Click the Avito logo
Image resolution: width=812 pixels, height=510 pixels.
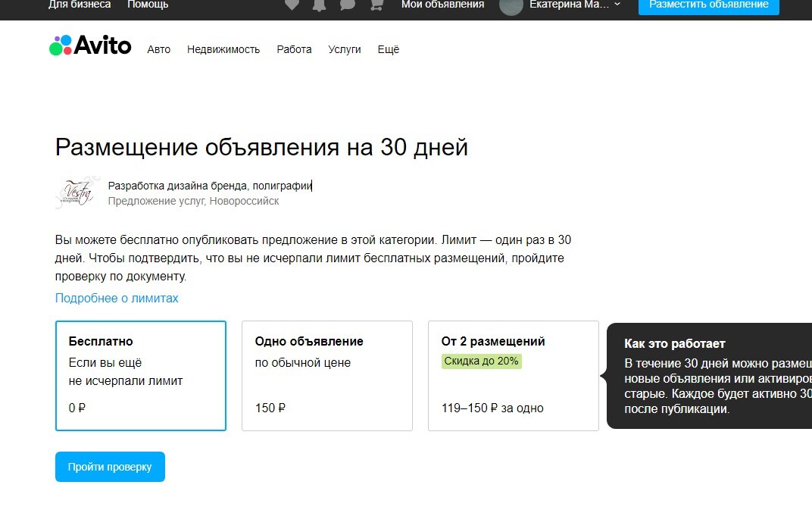(x=90, y=45)
